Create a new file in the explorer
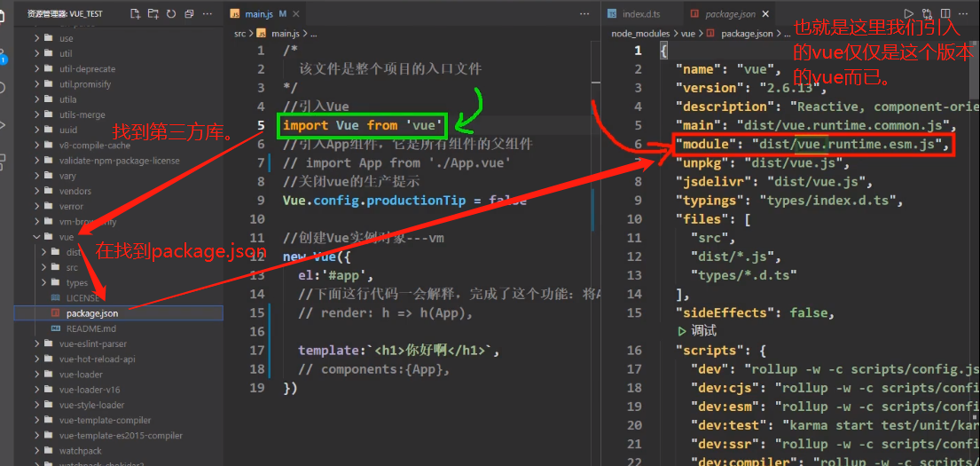Screen dimensions: 980x466 point(135,13)
